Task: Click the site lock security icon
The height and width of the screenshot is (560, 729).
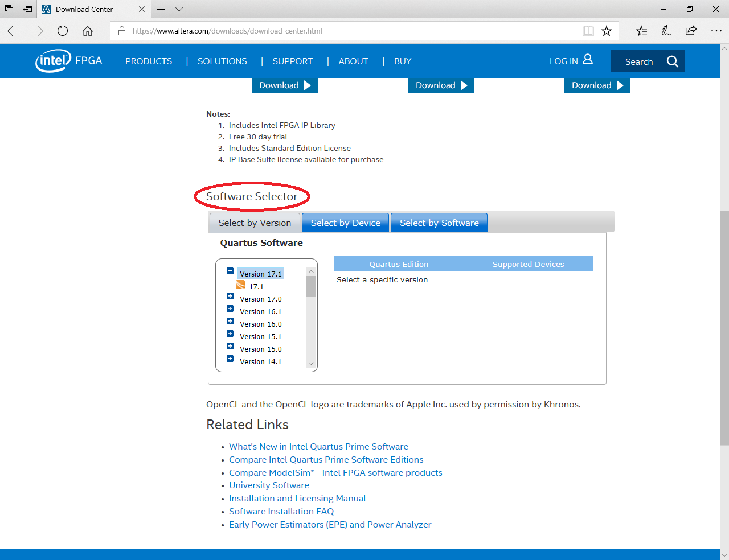Action: coord(121,31)
